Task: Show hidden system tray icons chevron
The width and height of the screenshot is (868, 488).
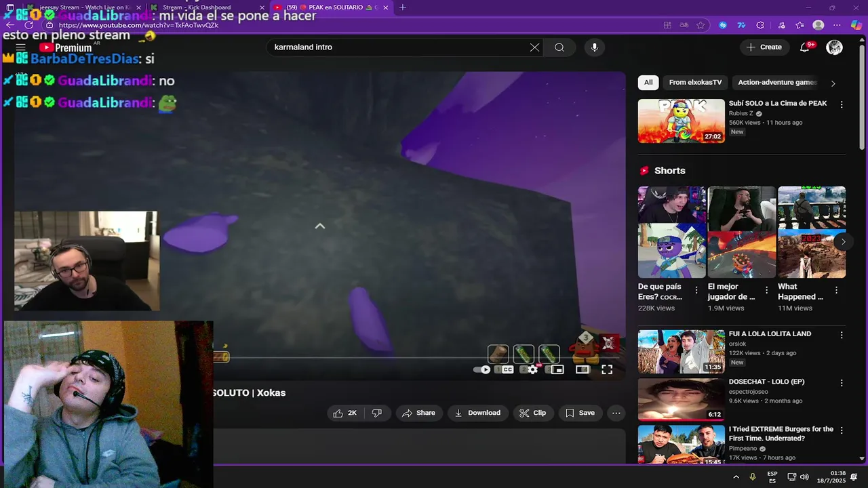Action: [x=736, y=477]
